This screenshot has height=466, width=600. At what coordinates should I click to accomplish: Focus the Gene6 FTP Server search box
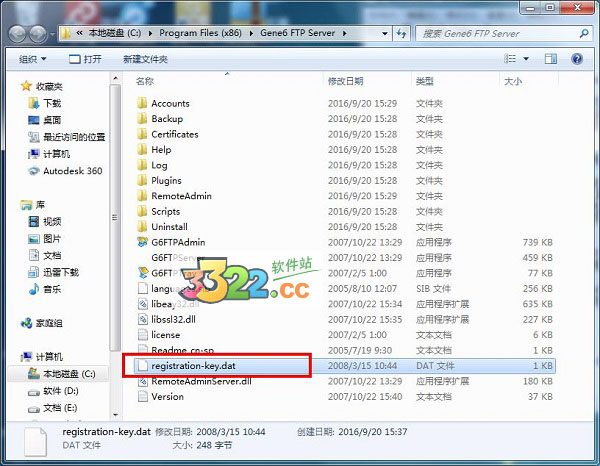(497, 34)
